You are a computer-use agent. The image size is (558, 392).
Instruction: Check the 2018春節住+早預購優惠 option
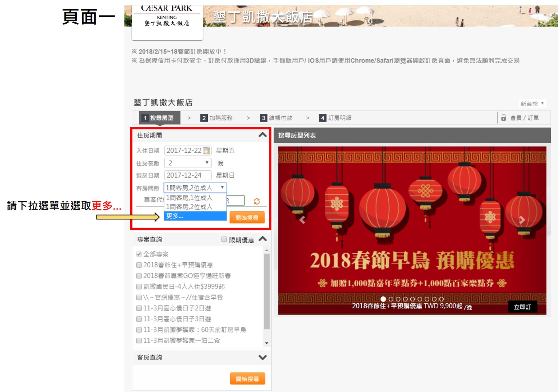(139, 265)
